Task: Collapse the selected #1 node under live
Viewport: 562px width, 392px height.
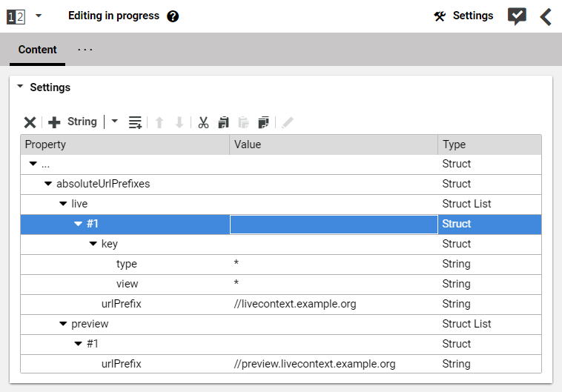Action: coord(78,224)
